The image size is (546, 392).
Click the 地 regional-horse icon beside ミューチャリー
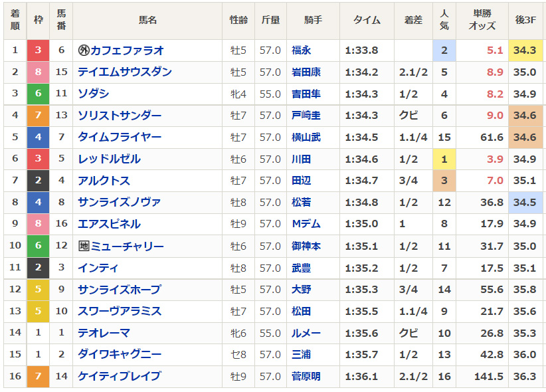84,246
